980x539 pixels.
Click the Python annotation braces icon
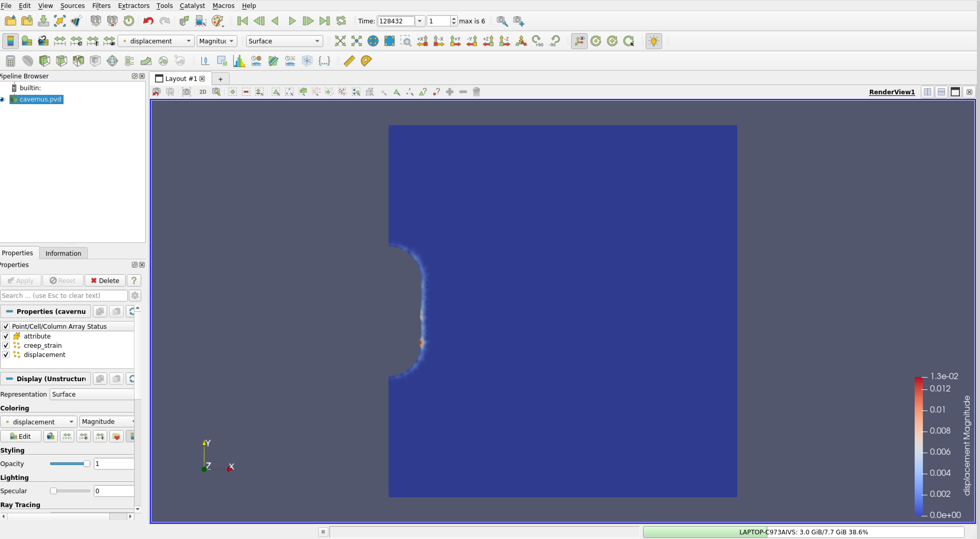pyautogui.click(x=324, y=61)
